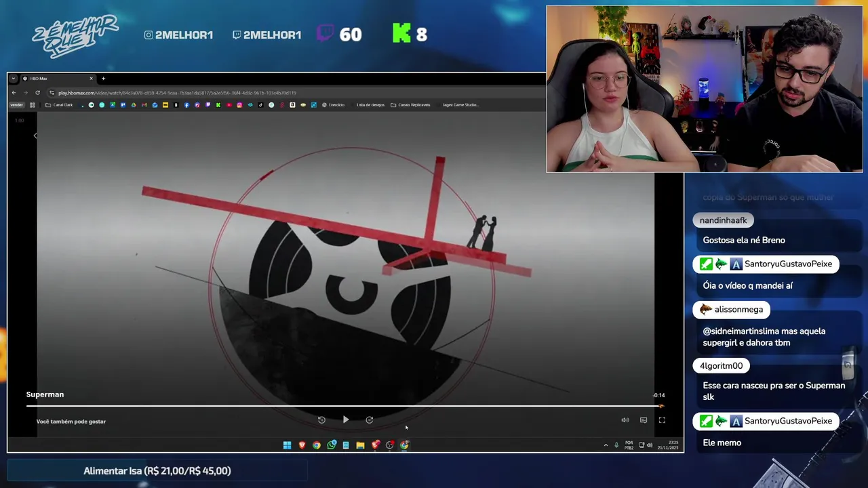
Task: Open the YouTube bookmark icon
Action: (x=229, y=105)
